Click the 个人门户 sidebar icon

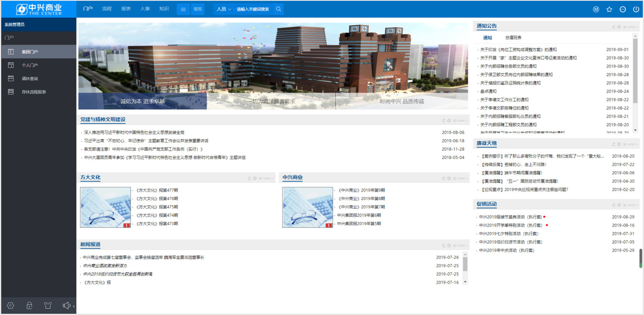click(11, 65)
